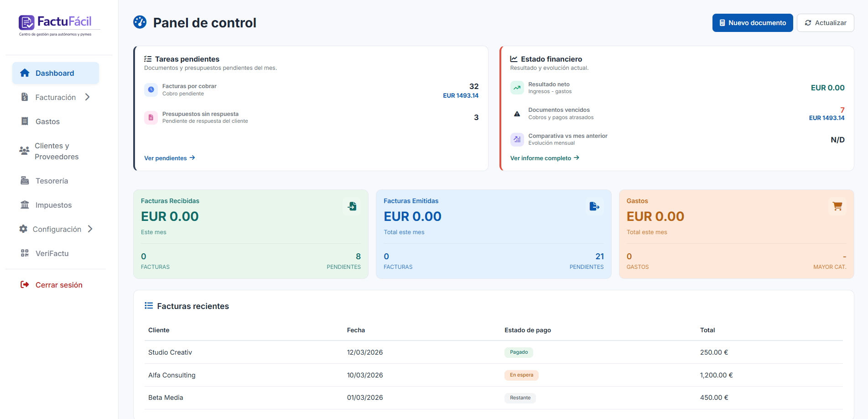This screenshot has height=419, width=868.
Task: Open Ver informe completo link
Action: click(x=545, y=158)
